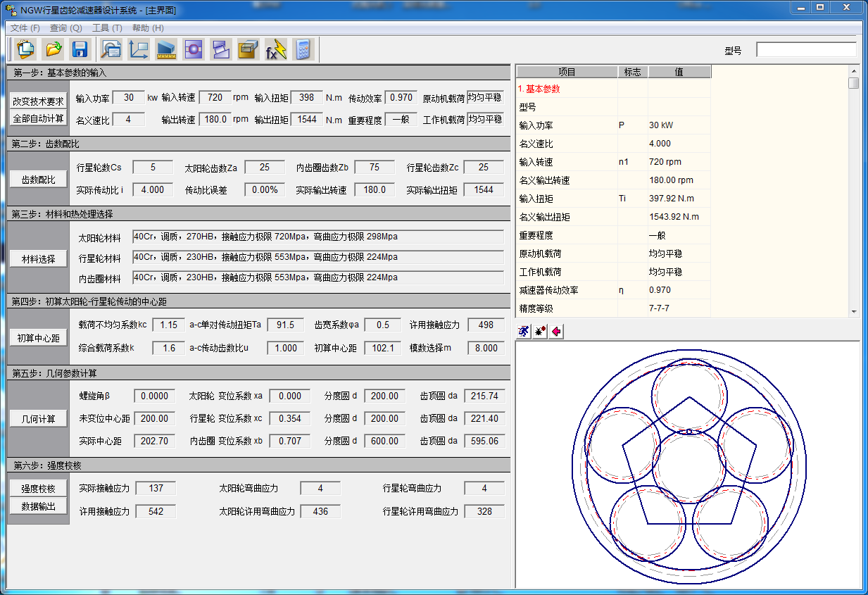868x595 pixels.
Task: Click the 模数选择m field showing 8.000
Action: [x=486, y=348]
